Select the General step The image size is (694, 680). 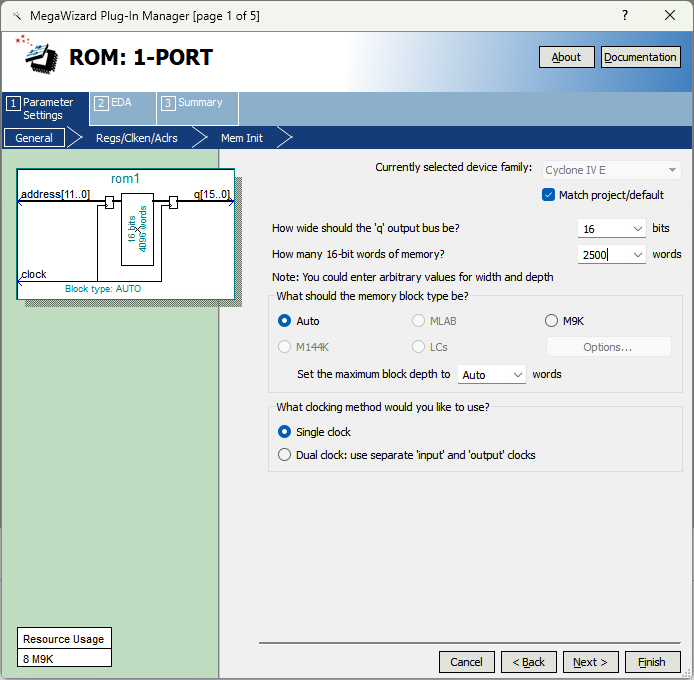point(34,138)
